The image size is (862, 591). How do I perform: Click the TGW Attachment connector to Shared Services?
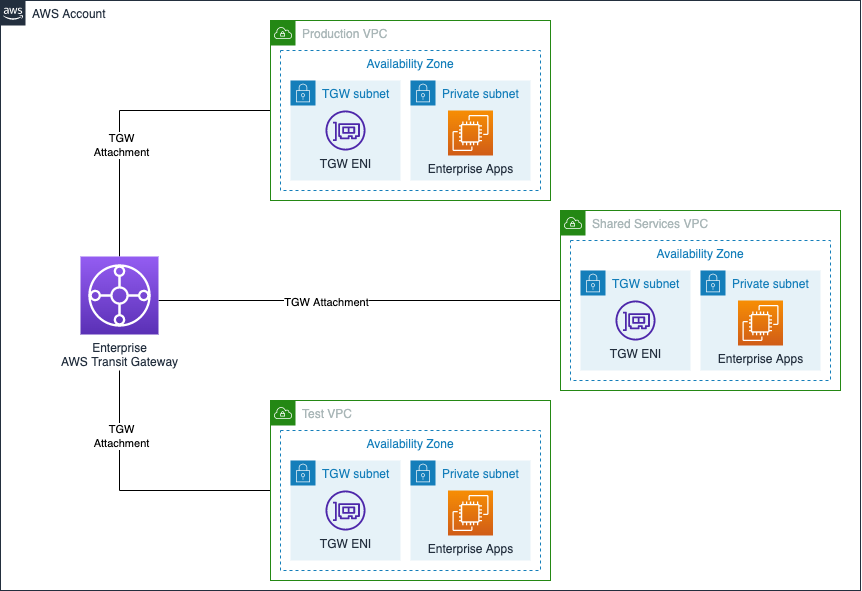[x=327, y=301]
